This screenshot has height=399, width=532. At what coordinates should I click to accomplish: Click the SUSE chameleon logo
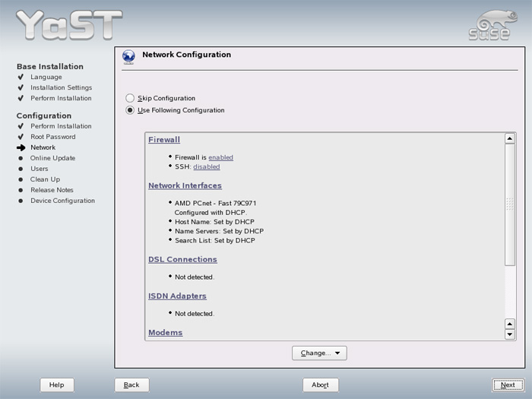(x=493, y=25)
